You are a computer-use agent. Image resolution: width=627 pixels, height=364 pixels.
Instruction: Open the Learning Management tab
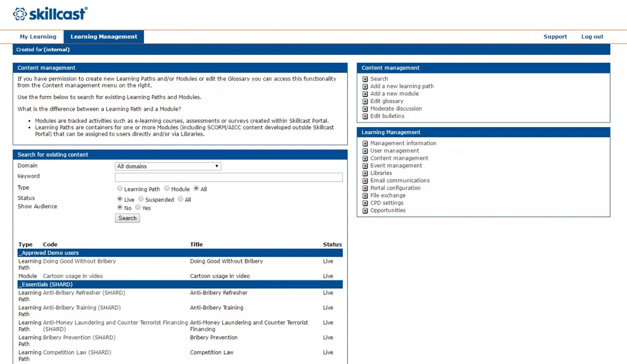coord(103,36)
